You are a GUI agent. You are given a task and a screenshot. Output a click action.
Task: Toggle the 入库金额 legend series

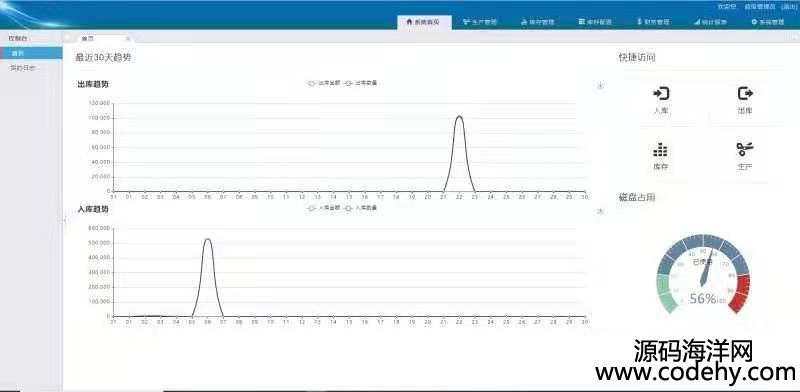[323, 208]
